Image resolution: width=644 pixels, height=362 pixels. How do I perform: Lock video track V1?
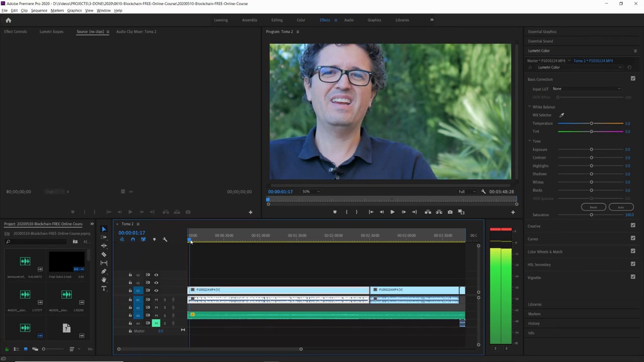130,291
